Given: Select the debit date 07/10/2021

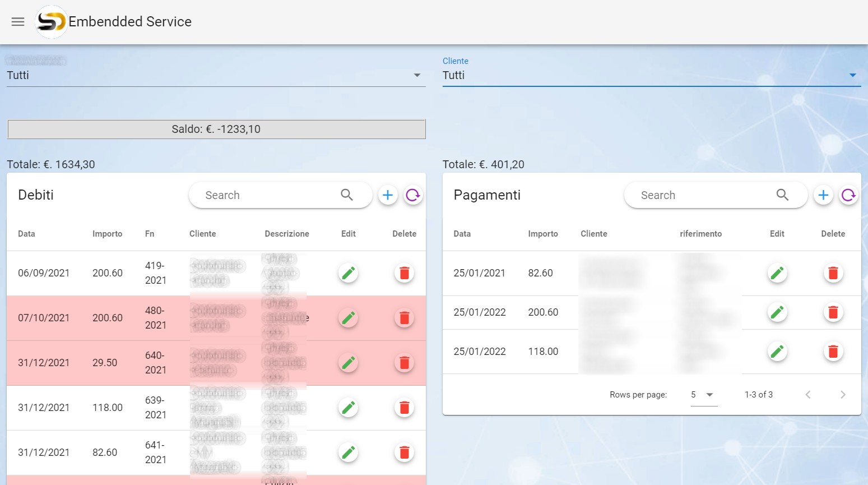Looking at the screenshot, I should 44,318.
